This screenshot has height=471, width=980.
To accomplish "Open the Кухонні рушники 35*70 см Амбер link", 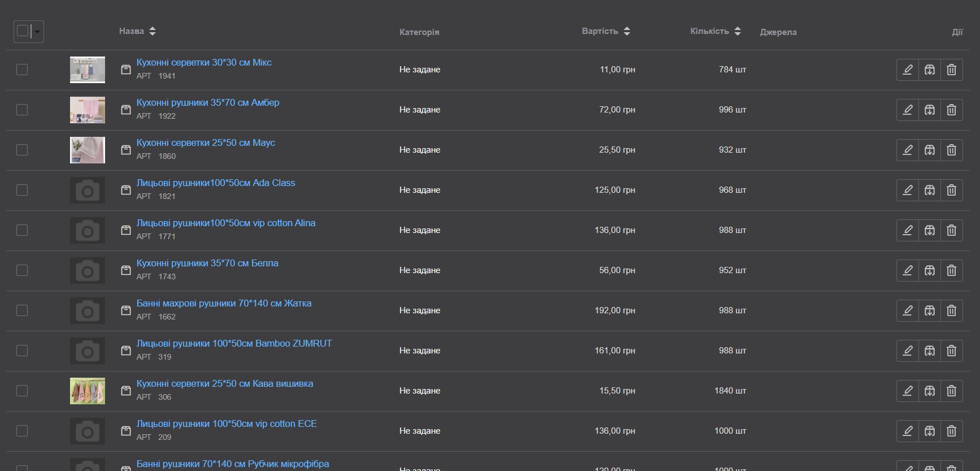I will tap(207, 102).
